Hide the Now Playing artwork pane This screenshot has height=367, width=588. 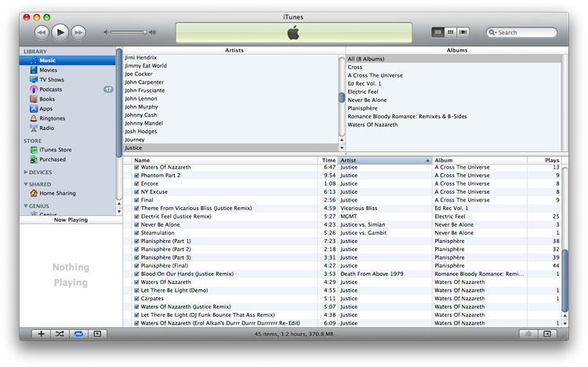(97, 334)
